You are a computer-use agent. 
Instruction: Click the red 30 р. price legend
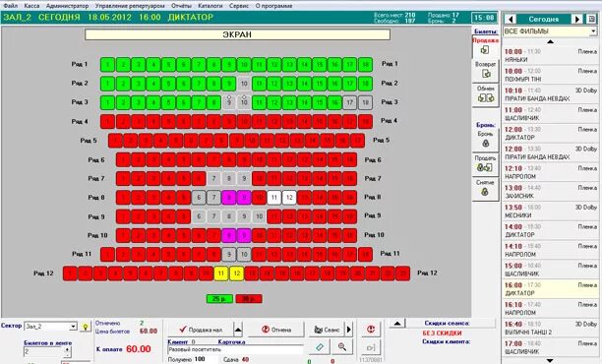pos(249,299)
